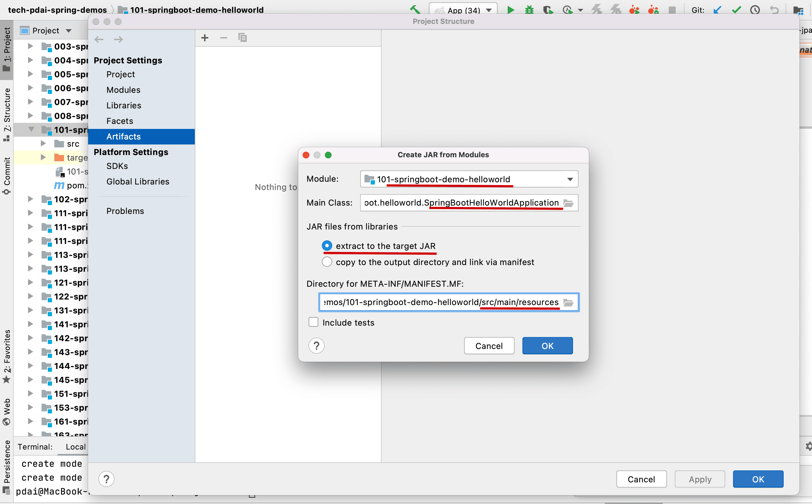
Task: Select extract to the target JAR option
Action: tap(327, 246)
